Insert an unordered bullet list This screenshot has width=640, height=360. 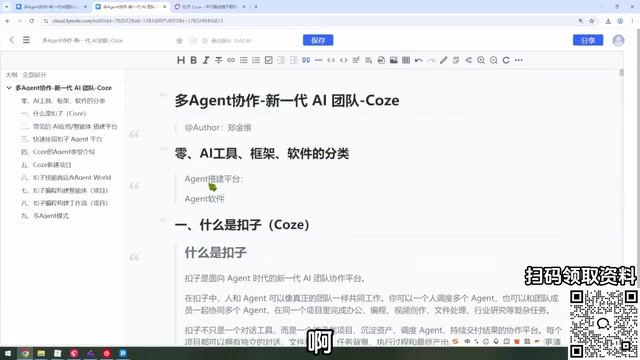pyautogui.click(x=244, y=60)
